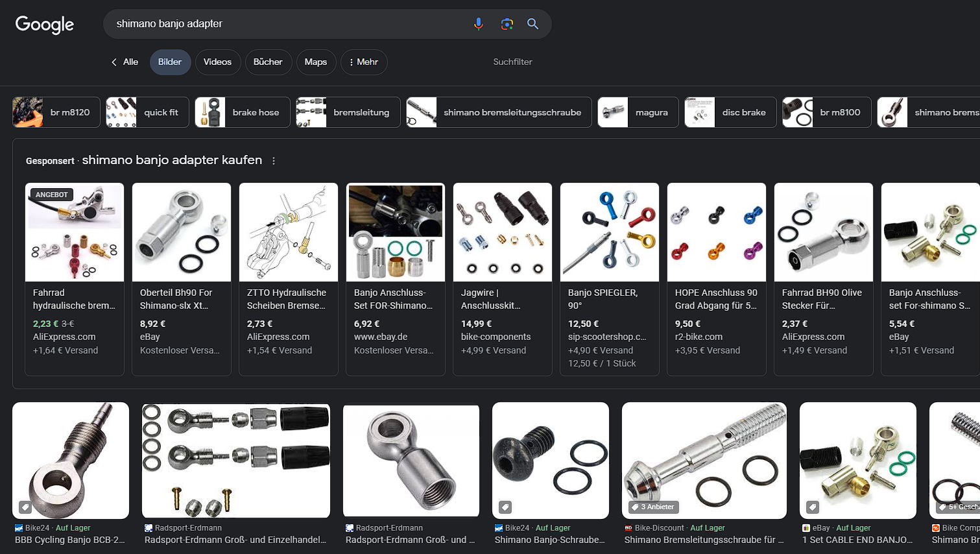Click 'Bike-Discount · Auf Lager' source line
The width and height of the screenshot is (980, 554).
pyautogui.click(x=675, y=528)
